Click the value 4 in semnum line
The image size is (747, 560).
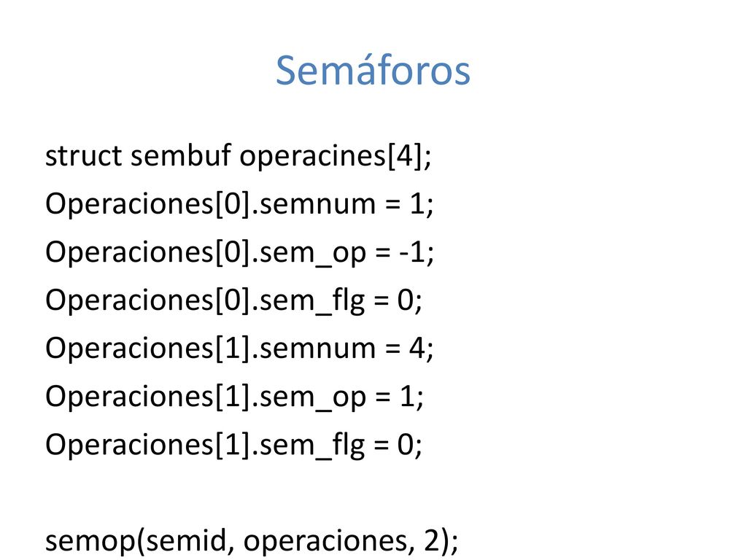pos(417,348)
